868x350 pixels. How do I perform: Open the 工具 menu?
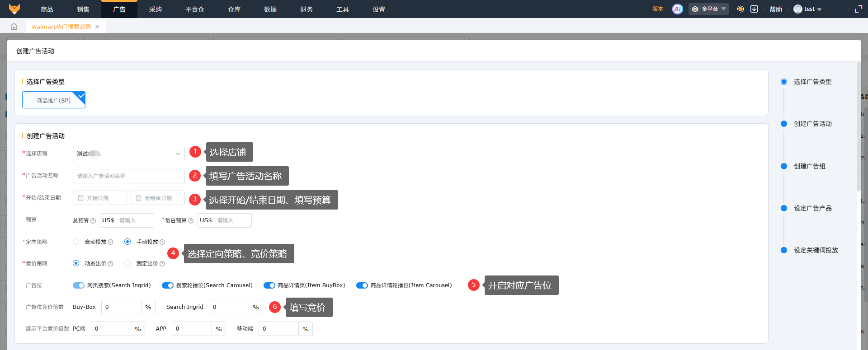(x=343, y=9)
